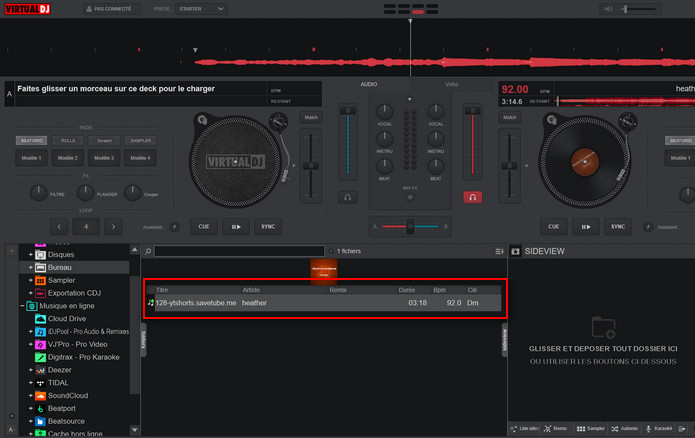
Task: Toggle left deck SYNC
Action: click(268, 227)
